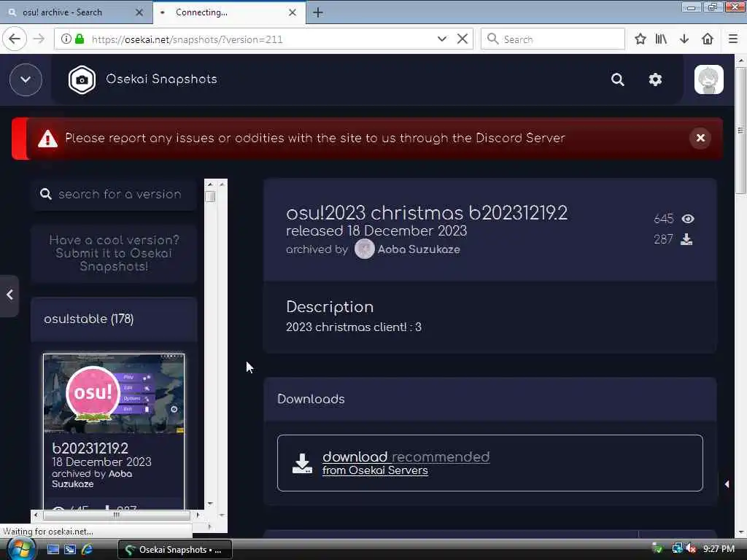The image size is (747, 560).
Task: Open the Osekai Snapshots camera logo
Action: pos(82,79)
